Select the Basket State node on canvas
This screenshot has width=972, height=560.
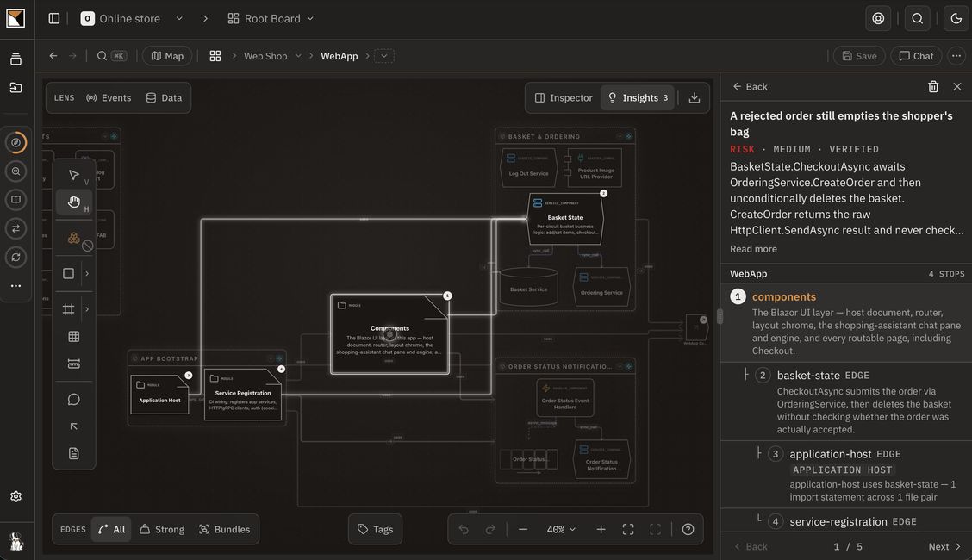click(x=564, y=220)
